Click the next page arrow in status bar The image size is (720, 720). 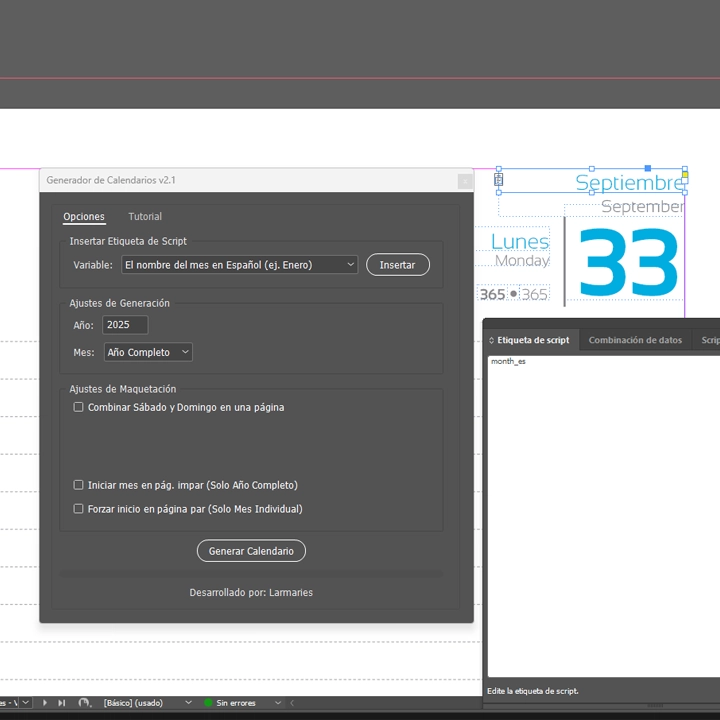[45, 703]
